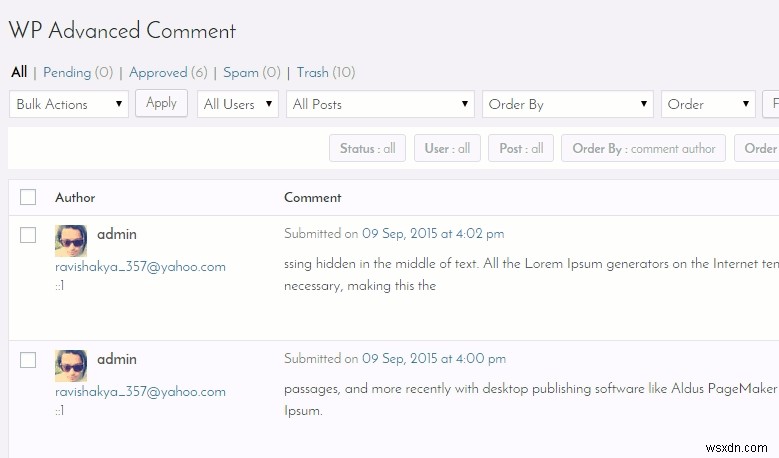Expand the All Users dropdown
This screenshot has height=458, width=779.
pos(238,104)
